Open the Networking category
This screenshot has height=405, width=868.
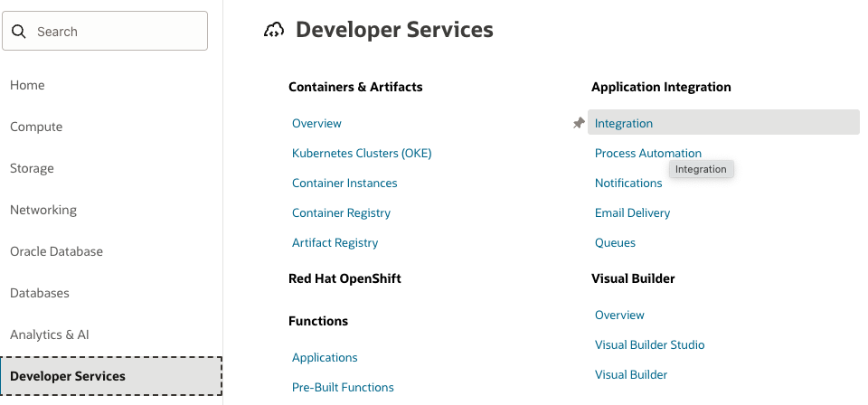43,211
